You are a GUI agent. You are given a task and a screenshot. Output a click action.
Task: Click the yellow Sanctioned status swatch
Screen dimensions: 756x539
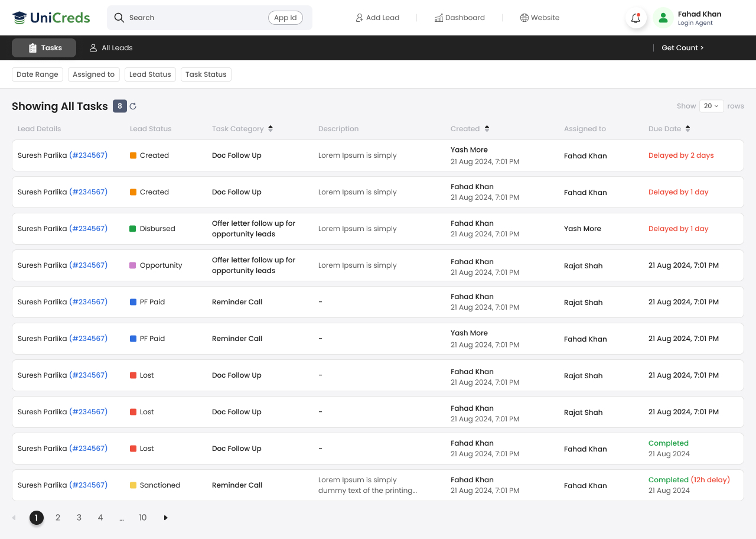[x=133, y=485]
